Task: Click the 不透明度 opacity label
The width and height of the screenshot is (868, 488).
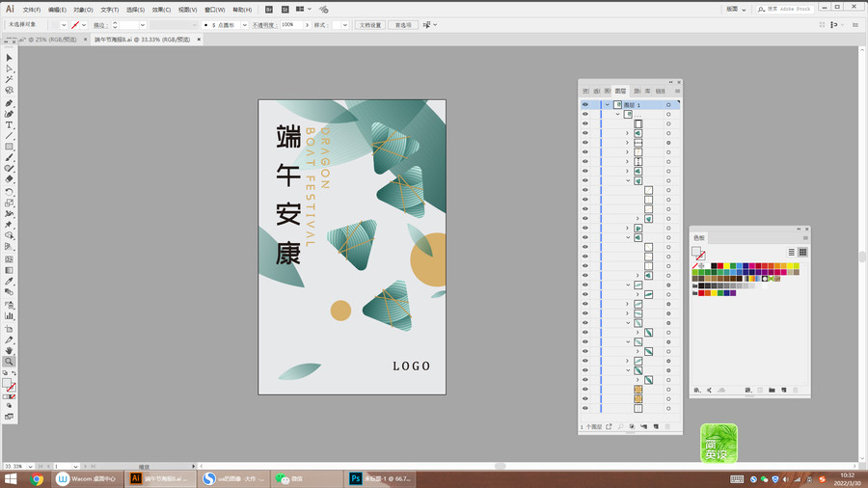Action: coord(264,25)
